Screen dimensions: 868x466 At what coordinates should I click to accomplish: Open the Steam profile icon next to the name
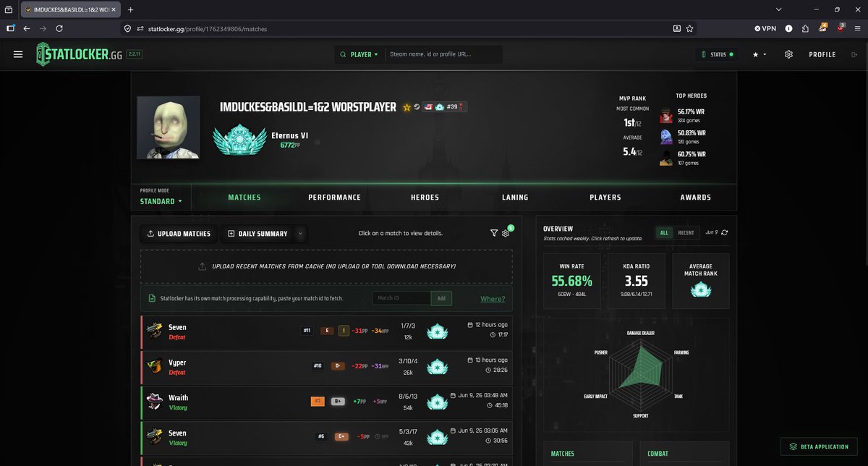tap(417, 107)
